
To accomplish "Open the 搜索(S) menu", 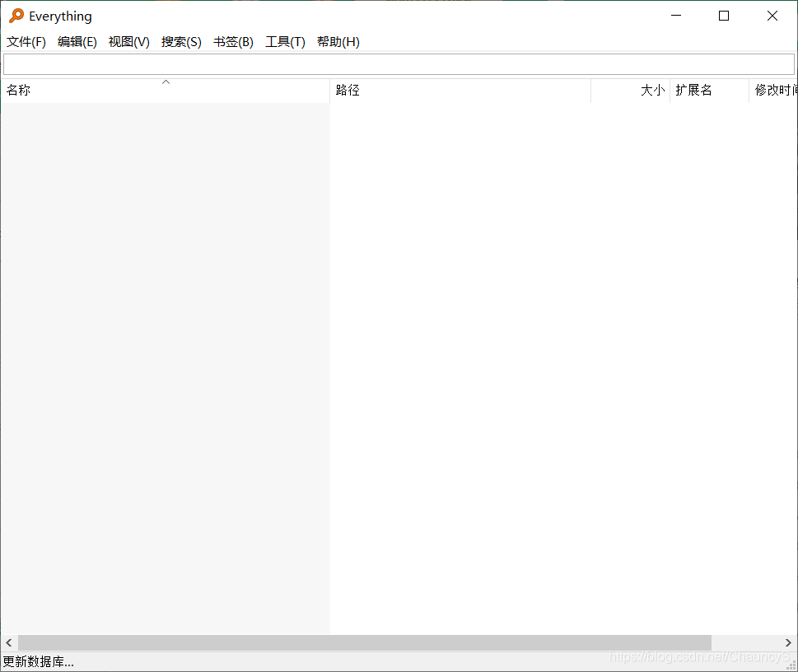I will point(181,42).
